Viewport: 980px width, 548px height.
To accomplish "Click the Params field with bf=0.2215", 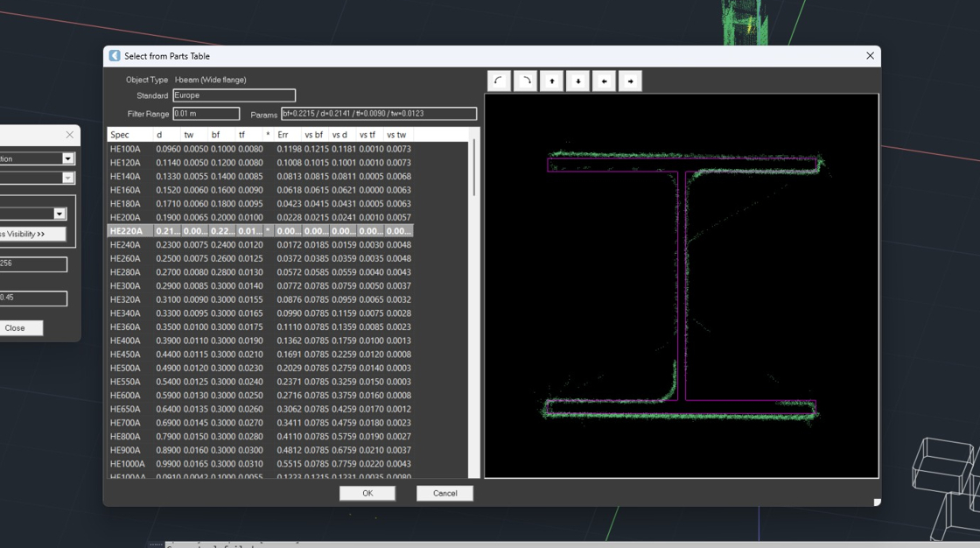I will pyautogui.click(x=379, y=113).
